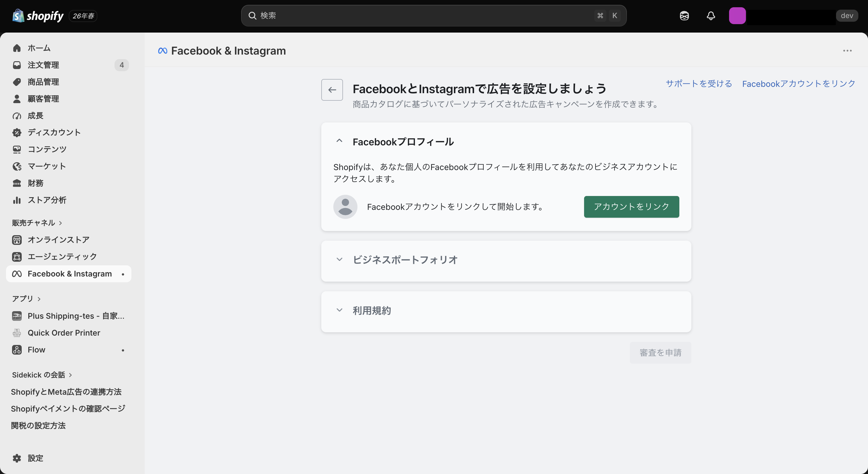Collapse the Facebookプロフィール section chevron
868x474 pixels.
(339, 141)
